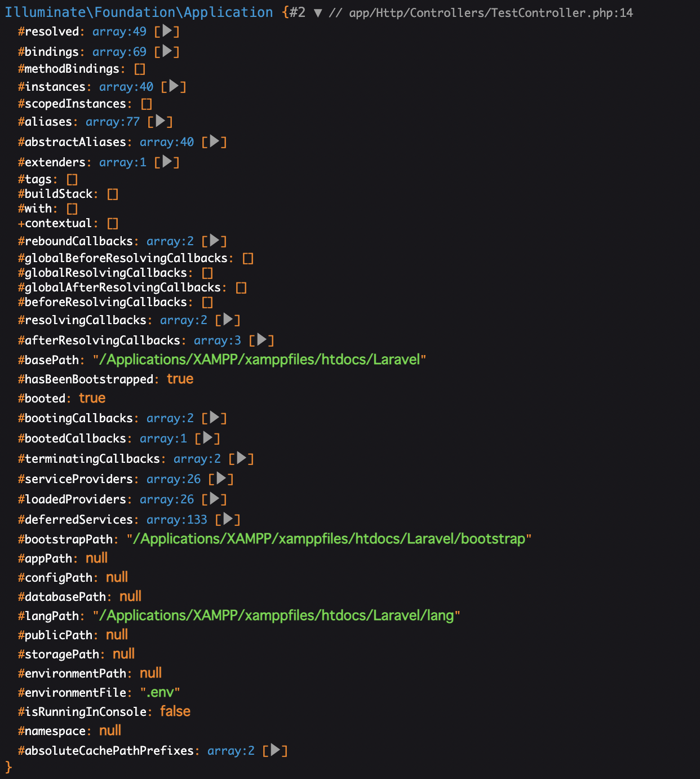Click the #basePath string value
The width and height of the screenshot is (700, 779).
(260, 360)
